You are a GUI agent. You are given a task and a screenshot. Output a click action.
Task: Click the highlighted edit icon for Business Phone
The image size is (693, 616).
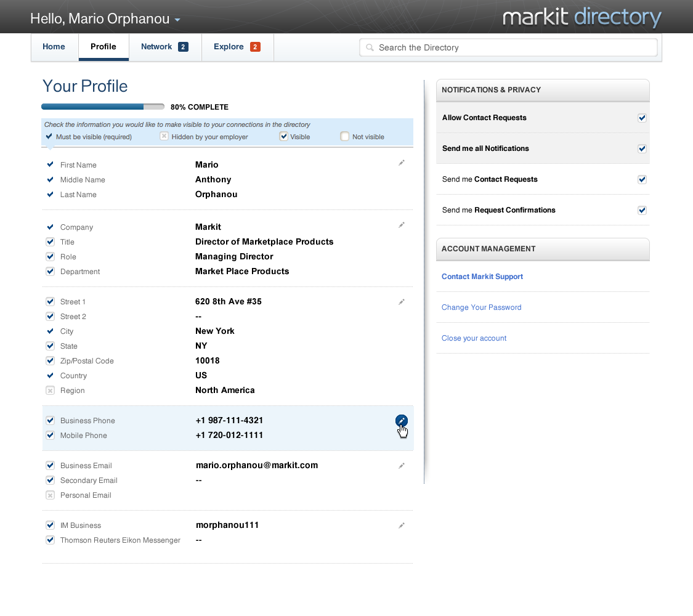coord(402,421)
